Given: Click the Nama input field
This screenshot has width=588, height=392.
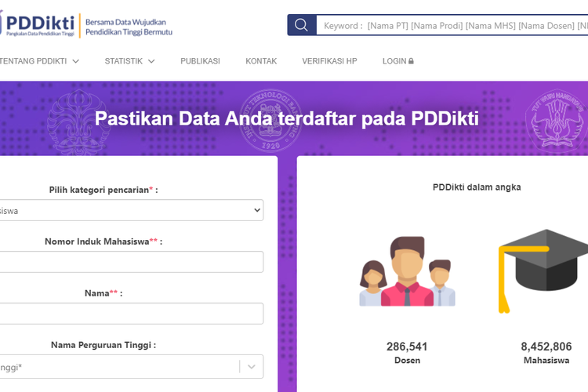Looking at the screenshot, I should [x=131, y=314].
